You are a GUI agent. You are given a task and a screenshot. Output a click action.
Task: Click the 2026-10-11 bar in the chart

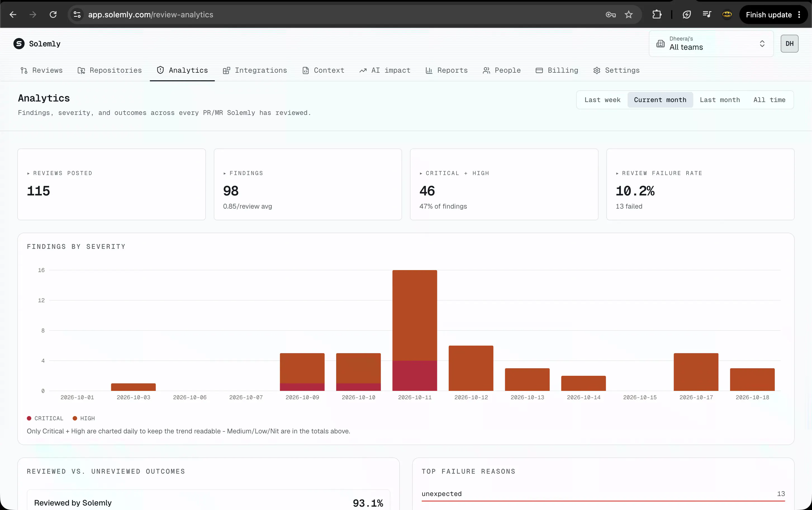click(x=415, y=330)
